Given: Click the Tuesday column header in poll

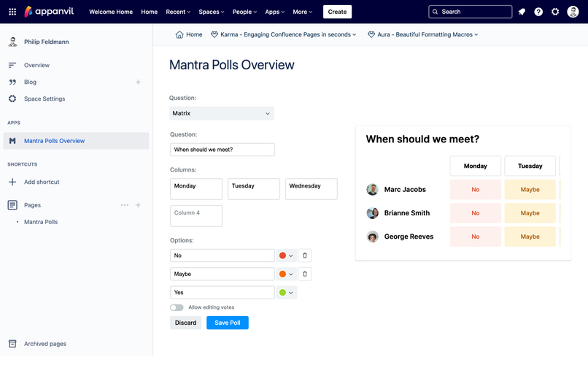Looking at the screenshot, I should (530, 166).
